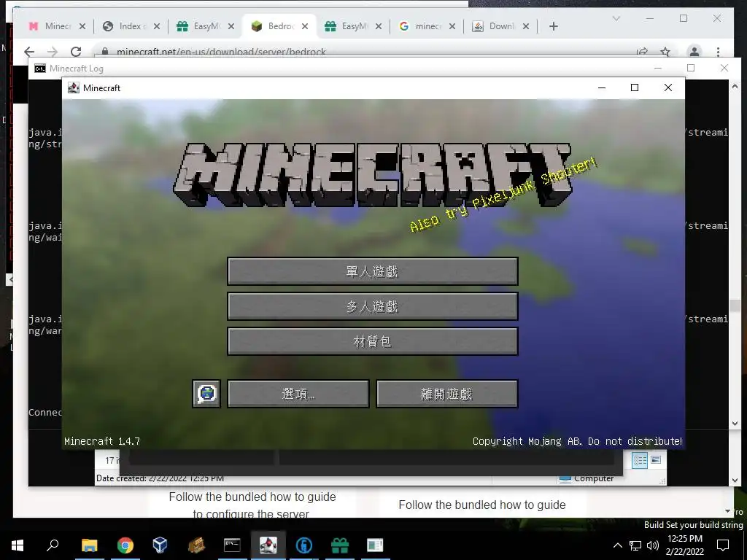Viewport: 747px width, 560px height.
Task: Open the chest-shaped taskbar app icon
Action: point(196,545)
